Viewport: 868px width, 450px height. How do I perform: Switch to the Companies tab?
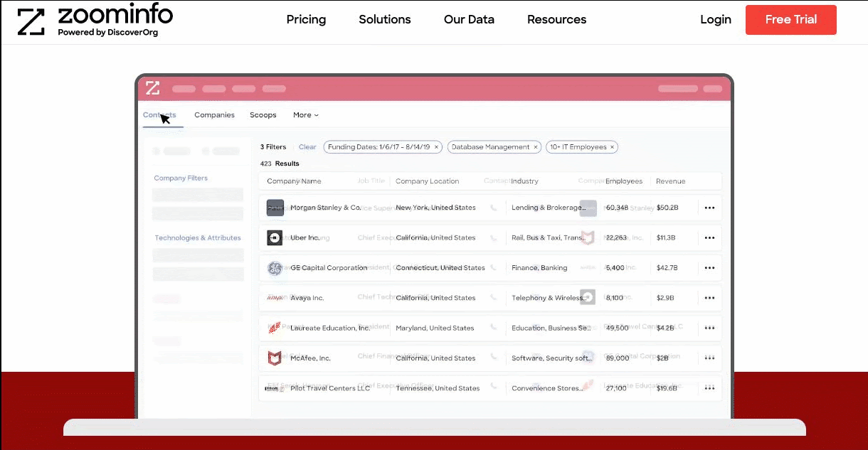click(214, 115)
